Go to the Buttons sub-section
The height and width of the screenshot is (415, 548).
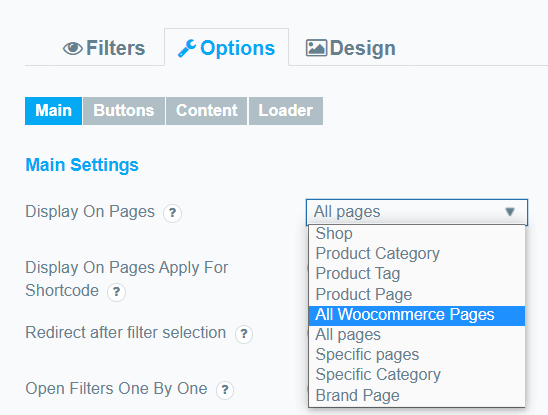tap(124, 111)
